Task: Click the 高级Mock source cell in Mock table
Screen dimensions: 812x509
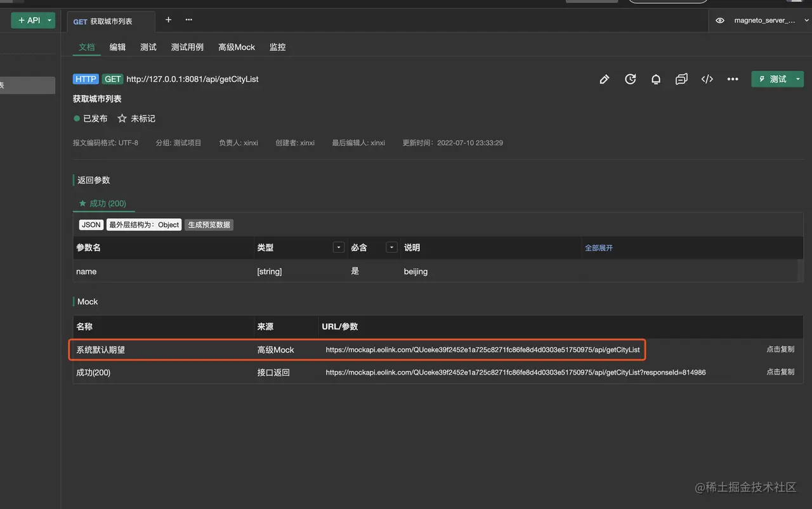Action: coord(275,350)
